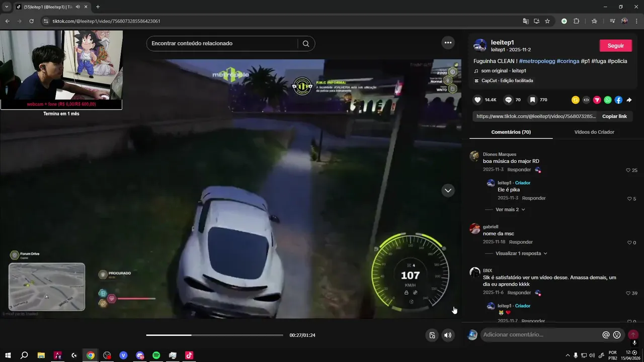Expand 'Visualizar 1 resposta' under gabriell
Screen dimensions: 644x362
coord(521,254)
